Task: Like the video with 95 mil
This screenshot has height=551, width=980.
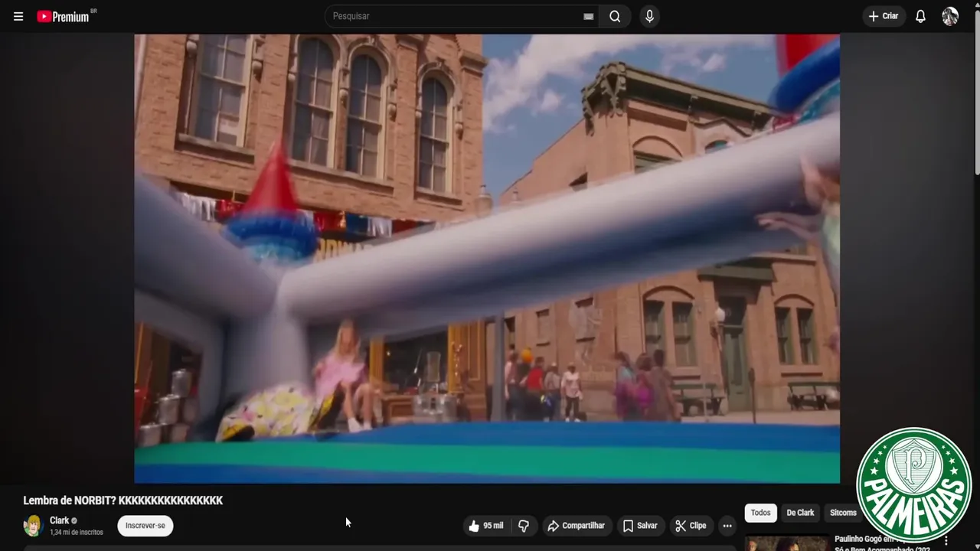Action: click(x=486, y=526)
